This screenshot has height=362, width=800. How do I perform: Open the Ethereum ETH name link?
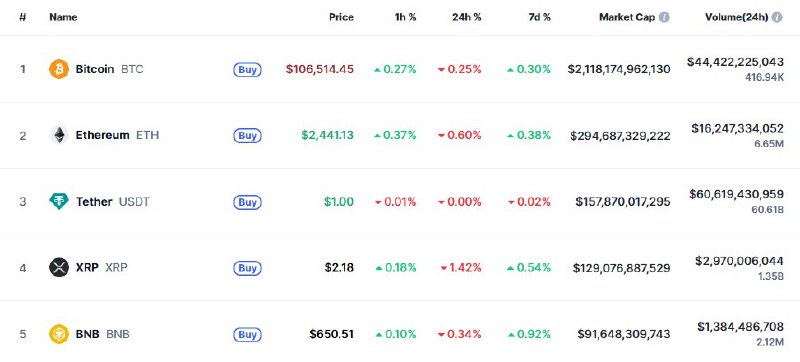117,135
